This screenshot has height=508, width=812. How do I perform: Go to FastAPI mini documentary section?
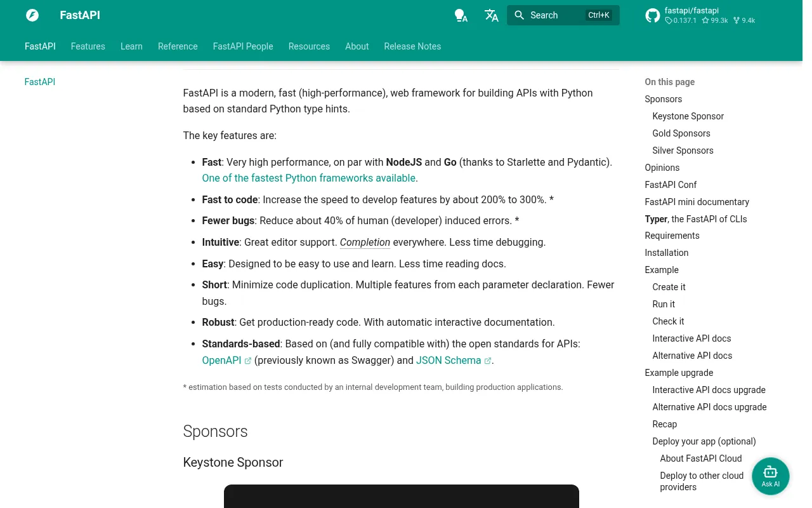point(697,202)
